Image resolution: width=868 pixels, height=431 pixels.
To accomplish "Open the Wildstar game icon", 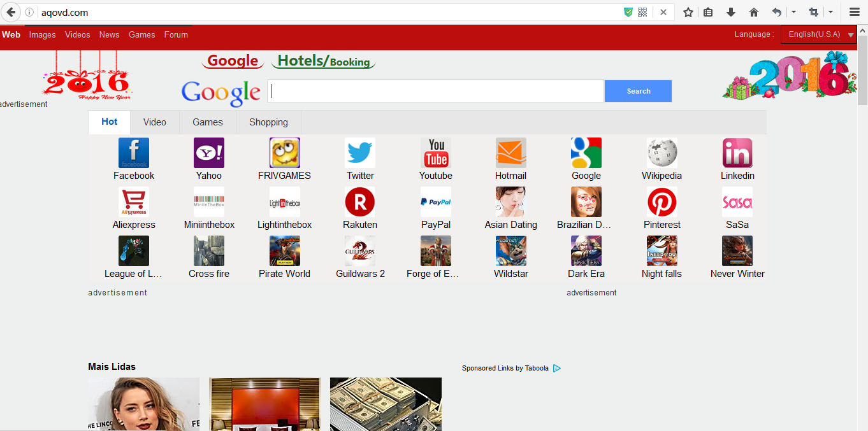I will pyautogui.click(x=511, y=251).
